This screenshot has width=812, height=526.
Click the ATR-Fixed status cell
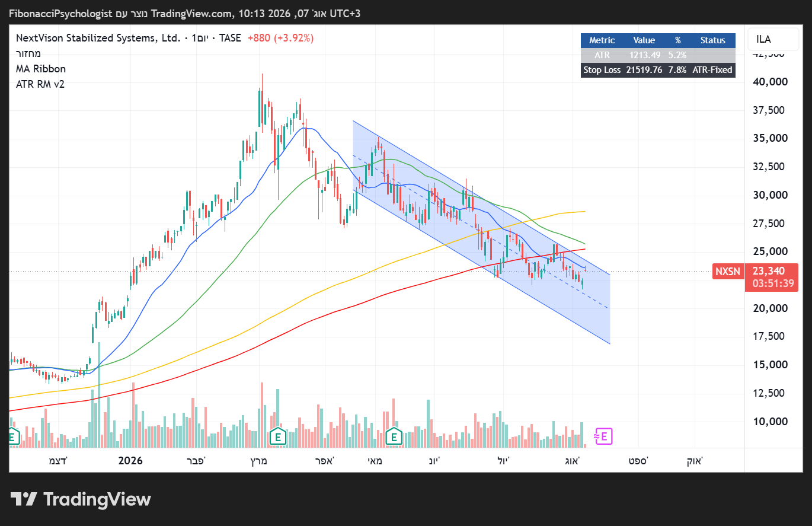pos(712,70)
